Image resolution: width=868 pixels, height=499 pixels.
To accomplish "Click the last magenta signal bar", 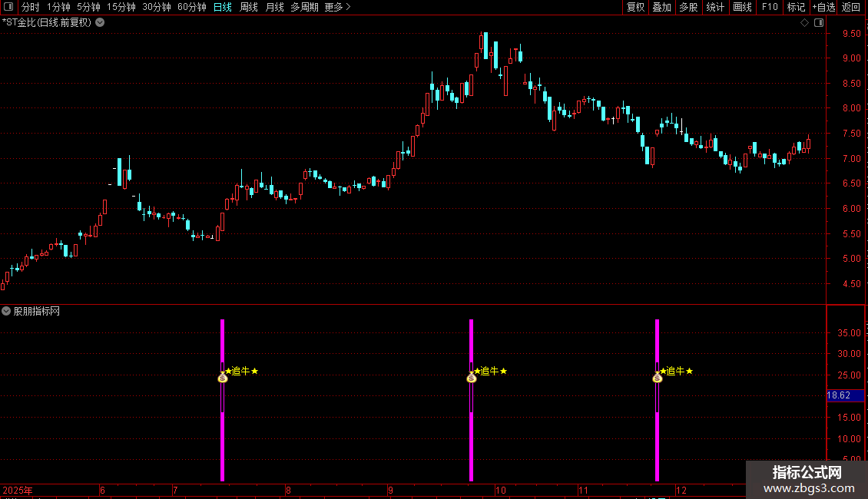I will (x=657, y=400).
